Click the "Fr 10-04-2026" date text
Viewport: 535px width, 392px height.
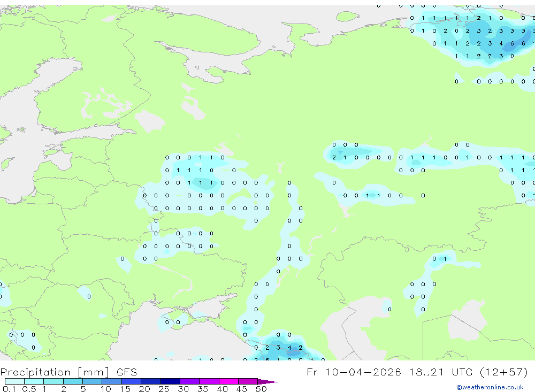click(x=354, y=372)
